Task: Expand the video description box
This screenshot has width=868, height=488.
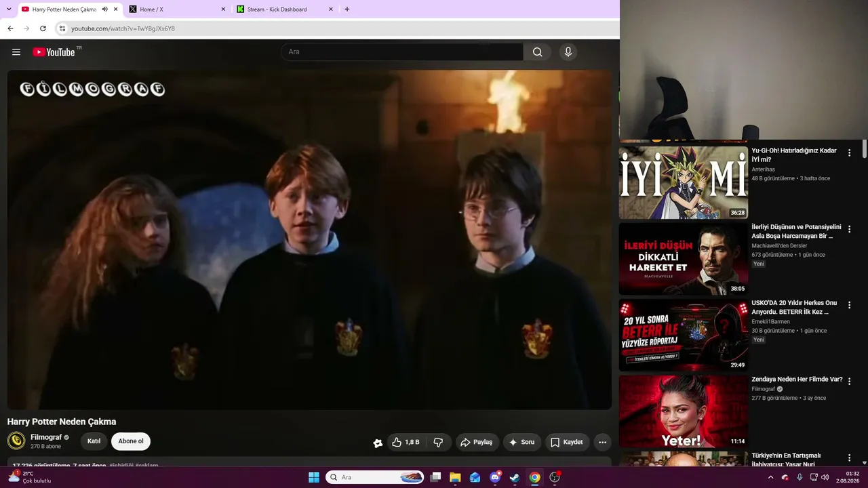Action: coord(309,462)
